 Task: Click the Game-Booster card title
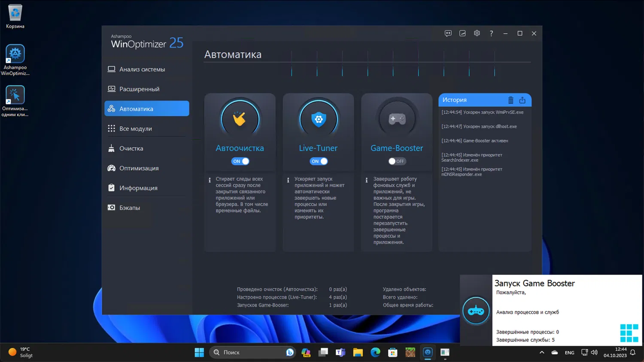point(397,148)
